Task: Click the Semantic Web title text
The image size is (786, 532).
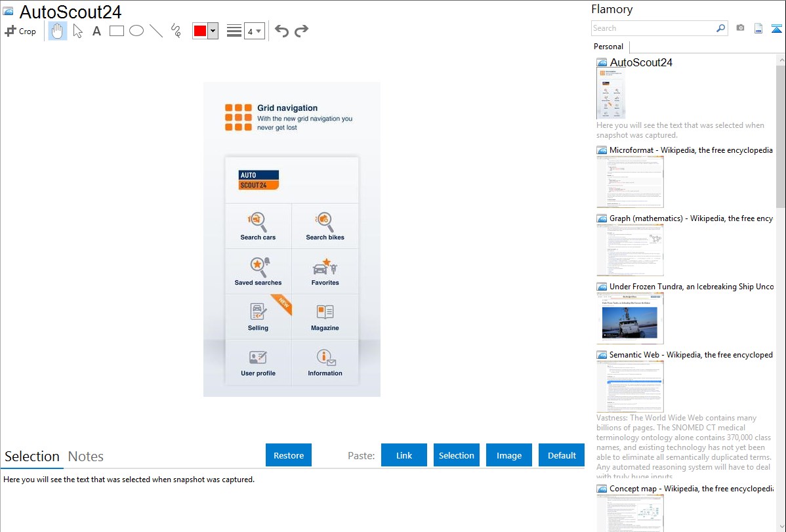Action: (x=691, y=354)
